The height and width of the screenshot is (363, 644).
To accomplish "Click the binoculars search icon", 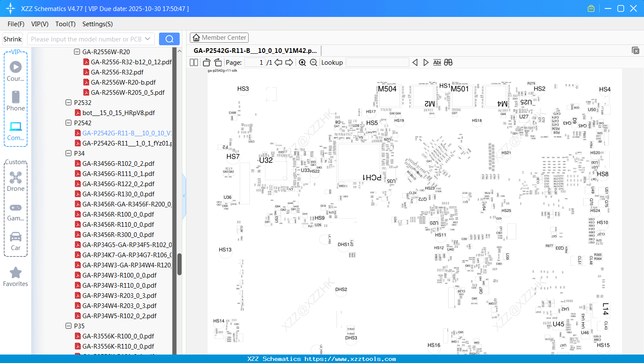I will (448, 62).
